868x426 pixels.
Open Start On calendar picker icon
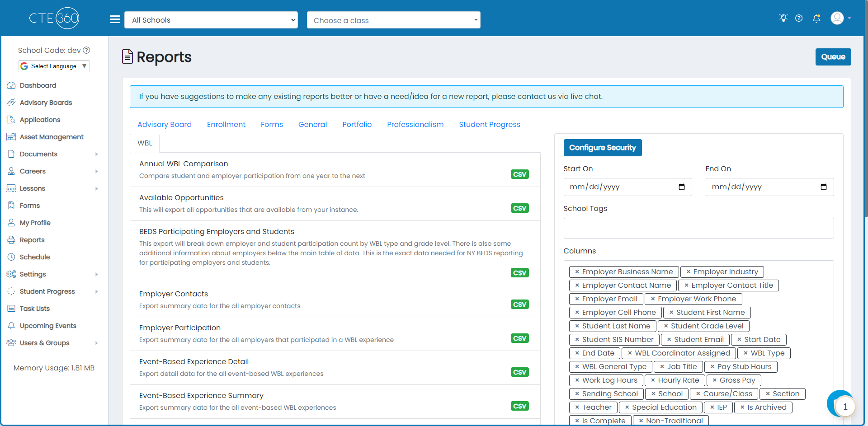682,187
